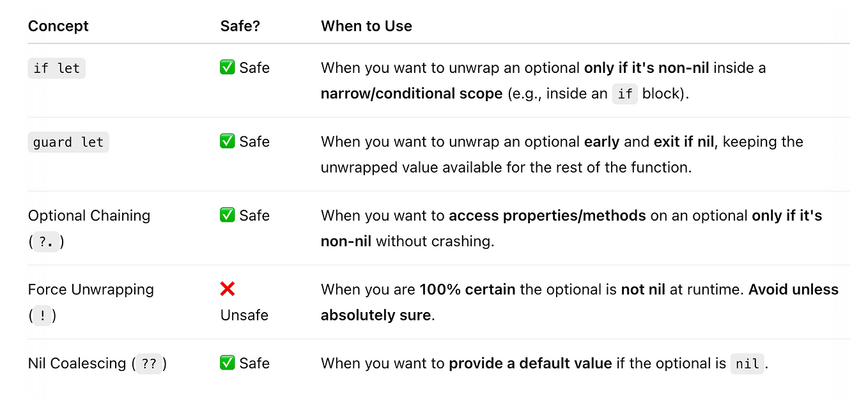Click the bold 'provide a default value' text

click(531, 363)
